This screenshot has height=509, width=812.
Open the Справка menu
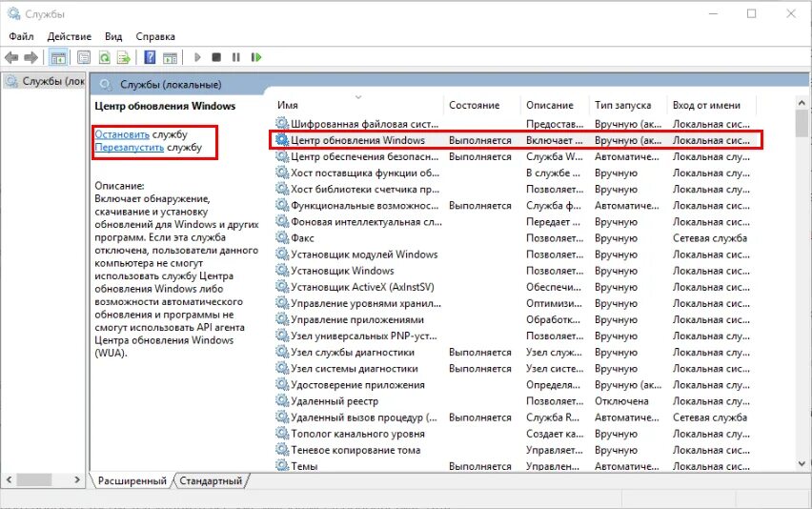point(155,37)
